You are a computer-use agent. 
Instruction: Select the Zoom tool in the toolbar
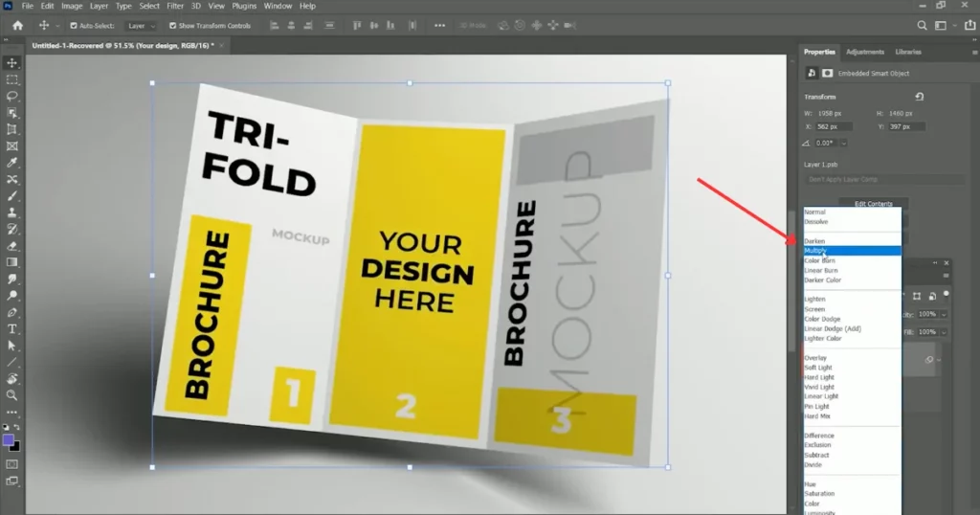[x=11, y=395]
